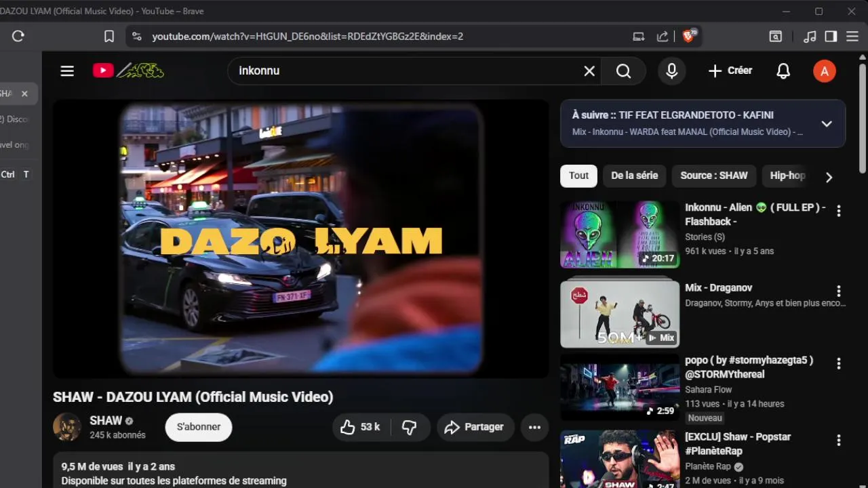
Task: Open options for Inkonnu Alien video
Action: (x=839, y=211)
